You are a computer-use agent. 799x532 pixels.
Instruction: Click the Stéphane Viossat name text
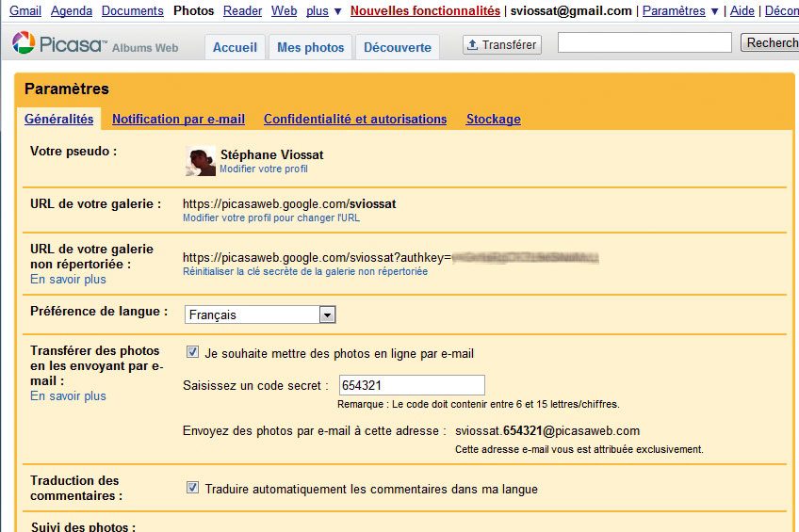[271, 154]
